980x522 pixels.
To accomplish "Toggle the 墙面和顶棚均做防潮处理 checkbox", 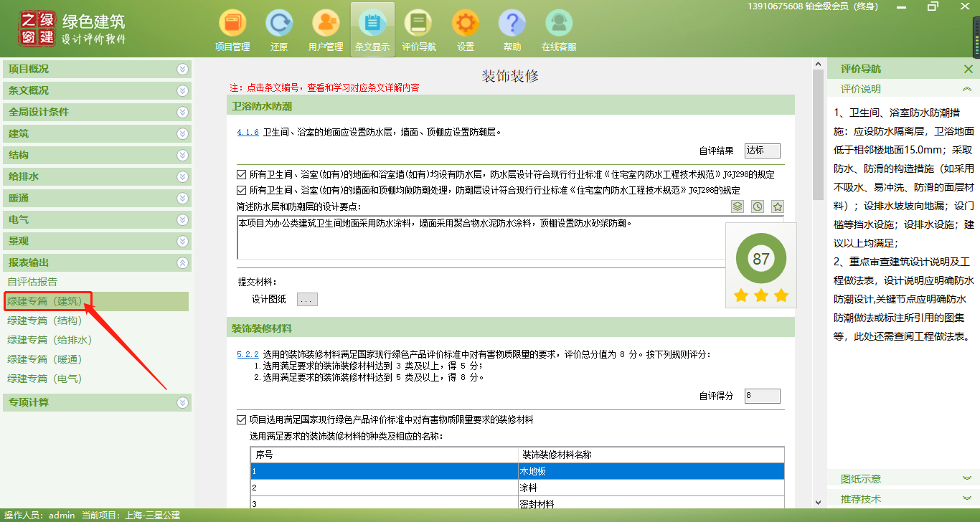I will click(241, 190).
